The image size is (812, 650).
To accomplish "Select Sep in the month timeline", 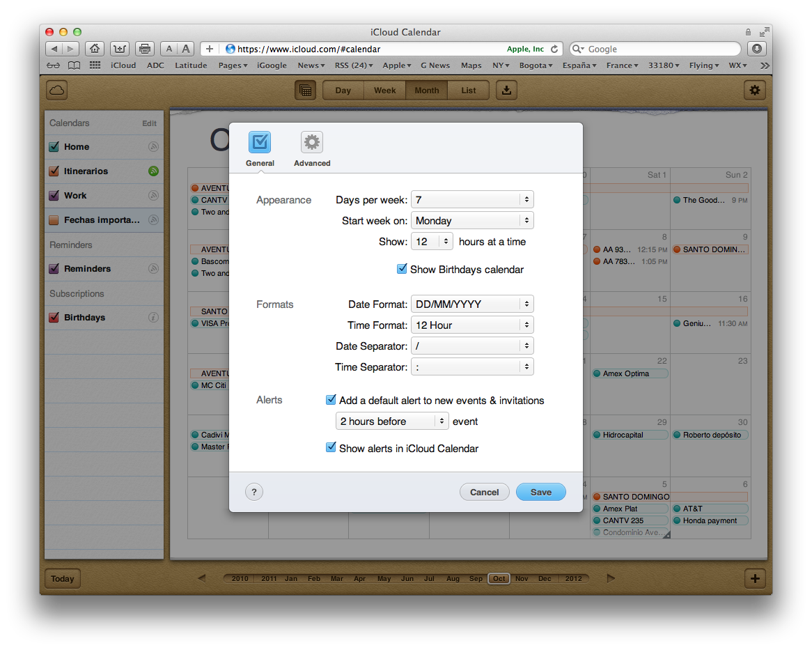I will (476, 578).
